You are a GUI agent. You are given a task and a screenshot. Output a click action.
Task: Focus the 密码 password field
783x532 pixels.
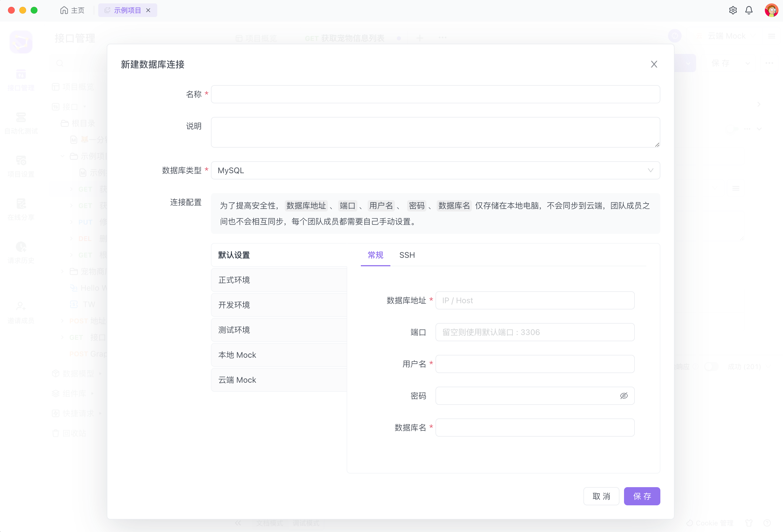coord(535,396)
